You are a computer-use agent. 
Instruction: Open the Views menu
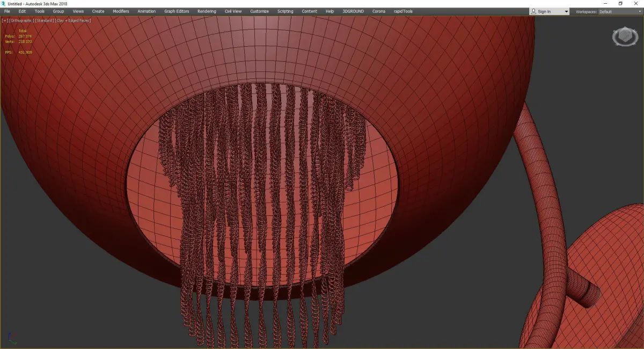tap(78, 11)
